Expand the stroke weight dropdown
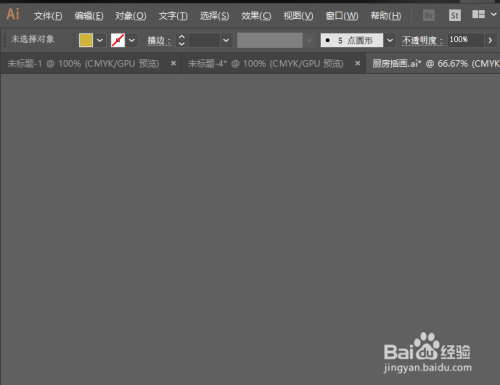This screenshot has width=500, height=385. [226, 40]
